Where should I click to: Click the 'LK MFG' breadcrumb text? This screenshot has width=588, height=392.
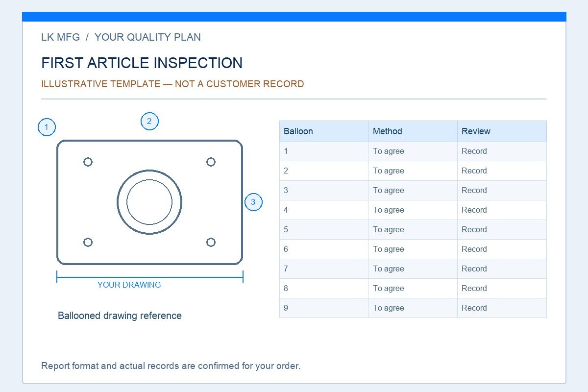pos(60,37)
